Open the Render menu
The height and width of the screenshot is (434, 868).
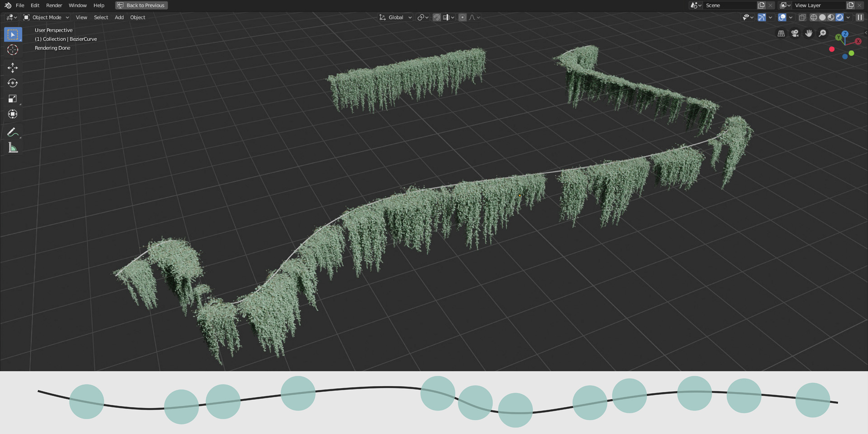pyautogui.click(x=54, y=5)
